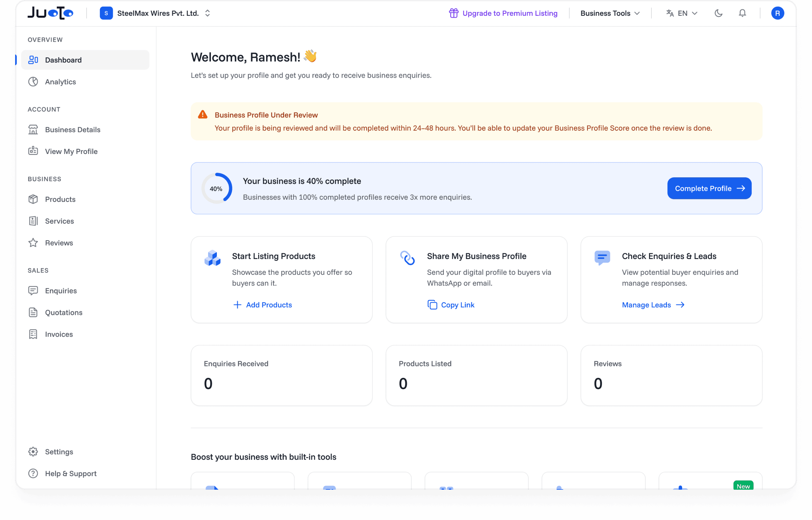The height and width of the screenshot is (520, 812).
Task: Open the EN language selector
Action: pyautogui.click(x=682, y=13)
